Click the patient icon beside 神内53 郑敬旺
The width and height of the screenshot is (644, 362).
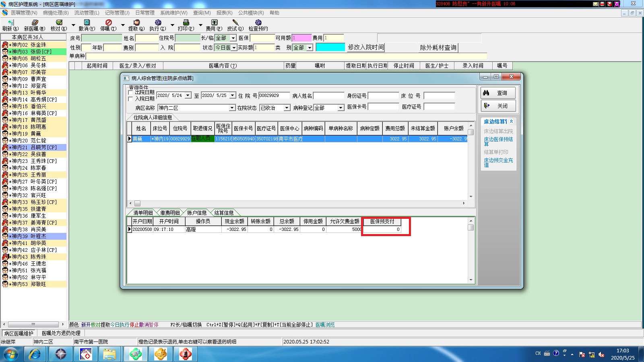[x=5, y=284]
